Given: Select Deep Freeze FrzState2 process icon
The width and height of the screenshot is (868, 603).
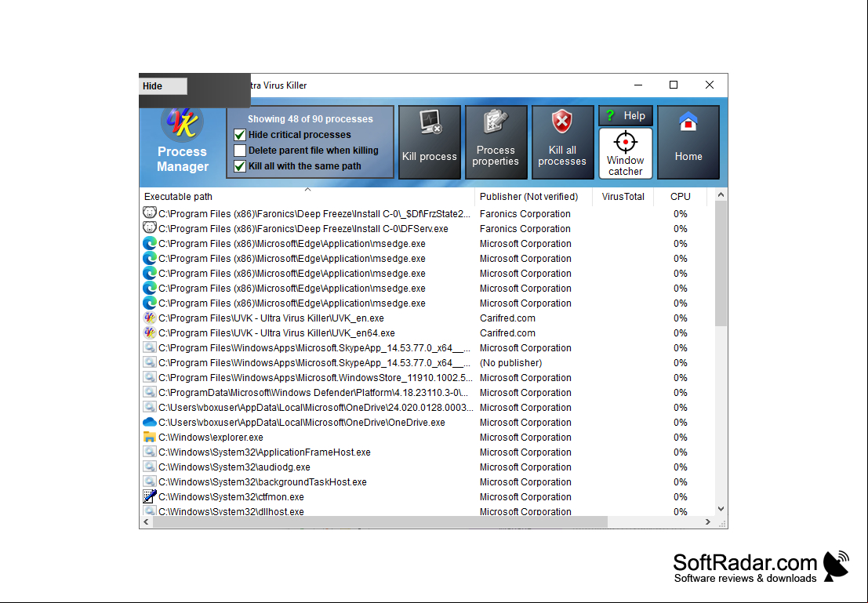Looking at the screenshot, I should (150, 213).
